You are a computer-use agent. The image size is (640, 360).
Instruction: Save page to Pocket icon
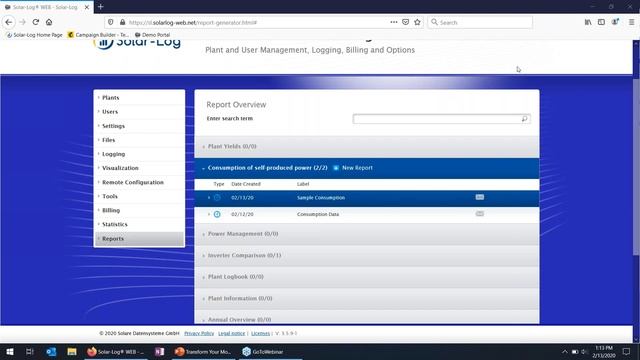405,22
